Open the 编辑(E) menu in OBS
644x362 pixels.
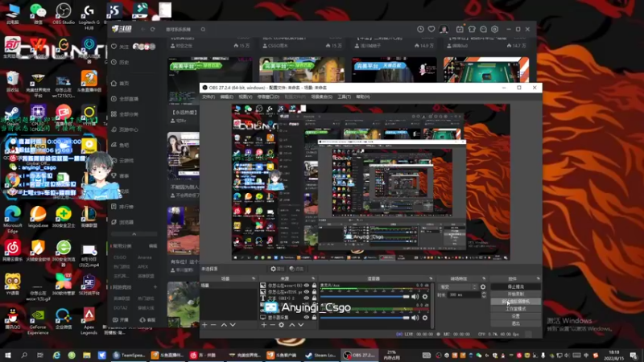pyautogui.click(x=227, y=97)
